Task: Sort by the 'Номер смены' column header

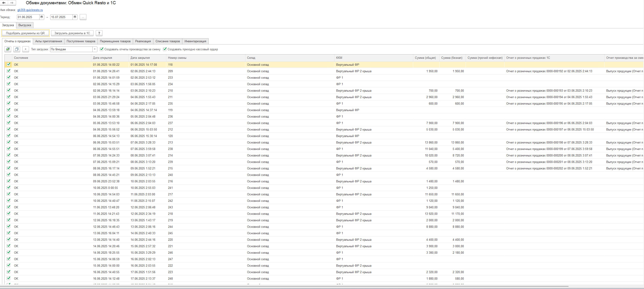Action: tap(177, 58)
